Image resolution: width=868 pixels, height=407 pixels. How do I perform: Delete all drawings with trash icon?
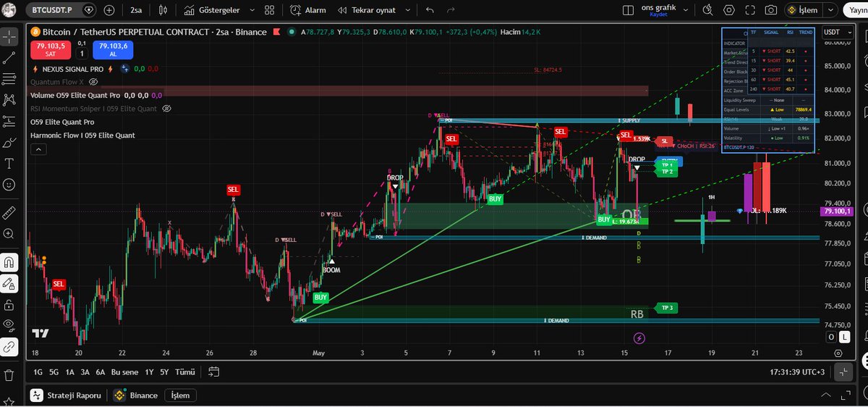[x=9, y=375]
